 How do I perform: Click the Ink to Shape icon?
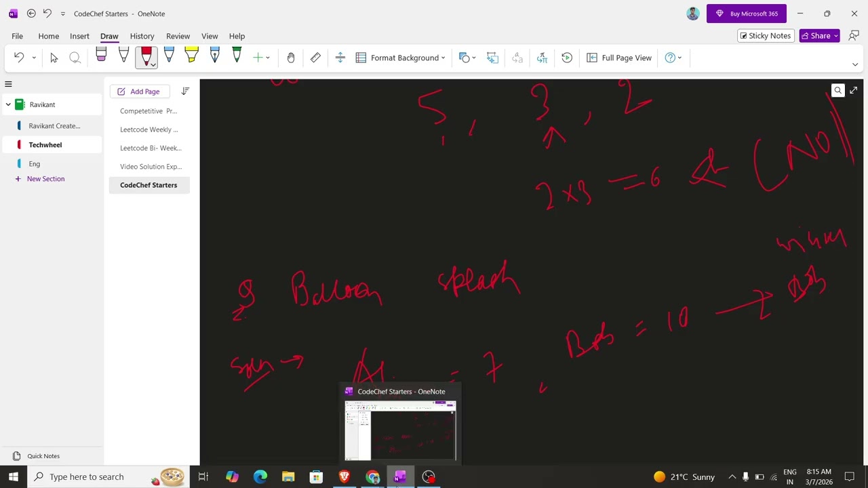pos(492,58)
